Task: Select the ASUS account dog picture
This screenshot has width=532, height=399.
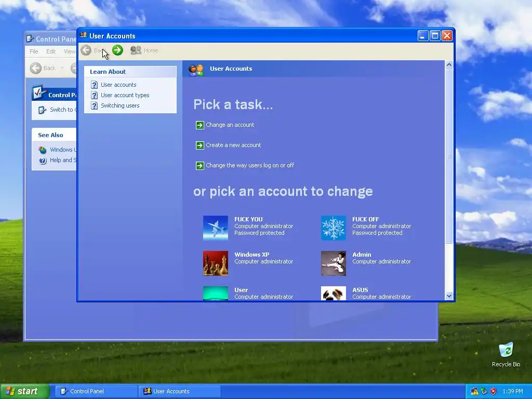Action: click(334, 294)
